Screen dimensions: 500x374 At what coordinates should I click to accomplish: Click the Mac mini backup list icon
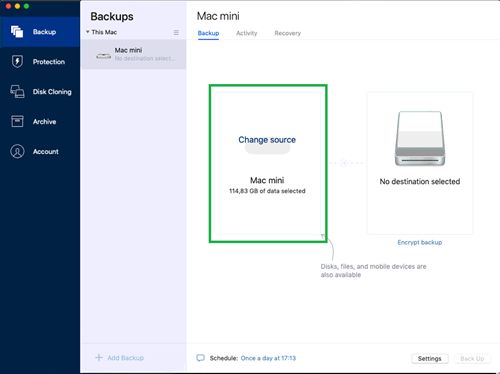[104, 56]
